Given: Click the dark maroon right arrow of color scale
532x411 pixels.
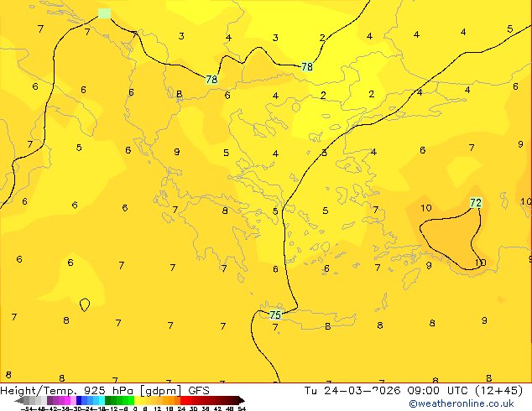Looking at the screenshot, I should pyautogui.click(x=242, y=401).
